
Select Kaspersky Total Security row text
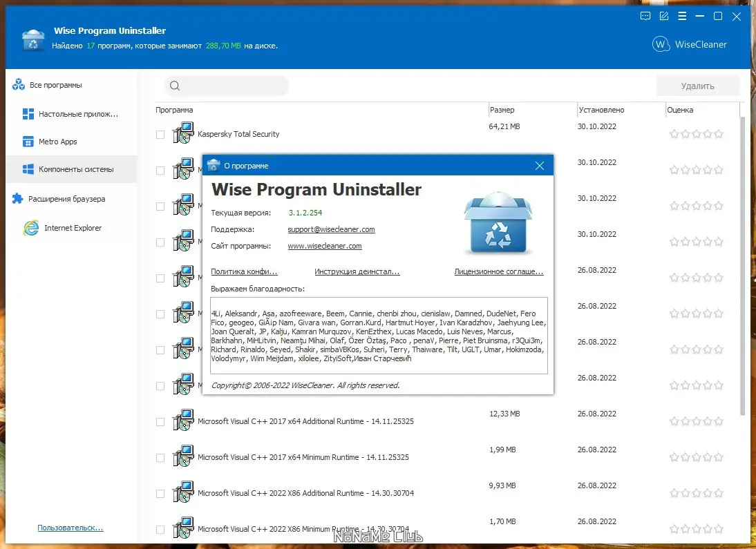pos(238,134)
